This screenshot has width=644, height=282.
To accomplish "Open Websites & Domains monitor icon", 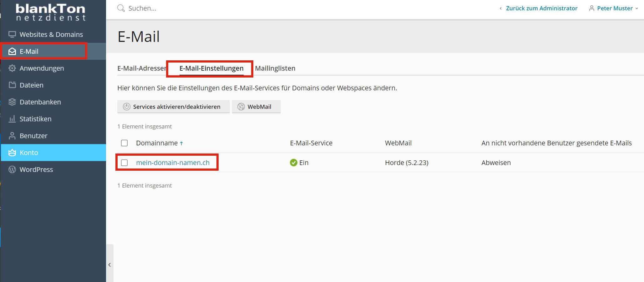I will click(12, 34).
